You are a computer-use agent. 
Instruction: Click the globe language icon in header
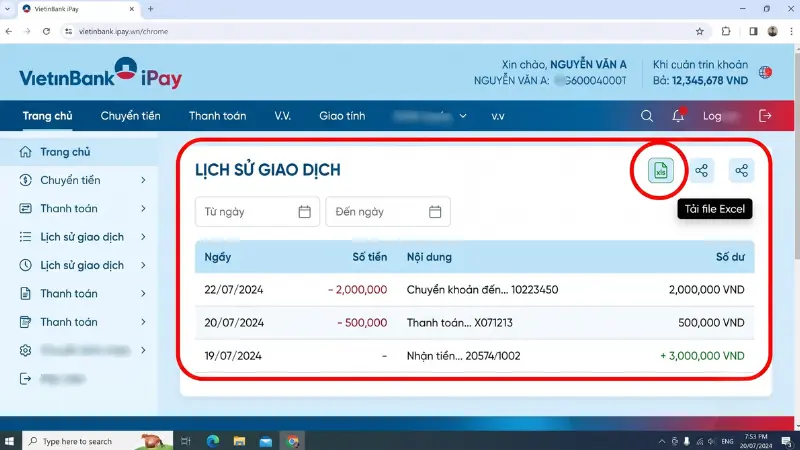(x=765, y=72)
